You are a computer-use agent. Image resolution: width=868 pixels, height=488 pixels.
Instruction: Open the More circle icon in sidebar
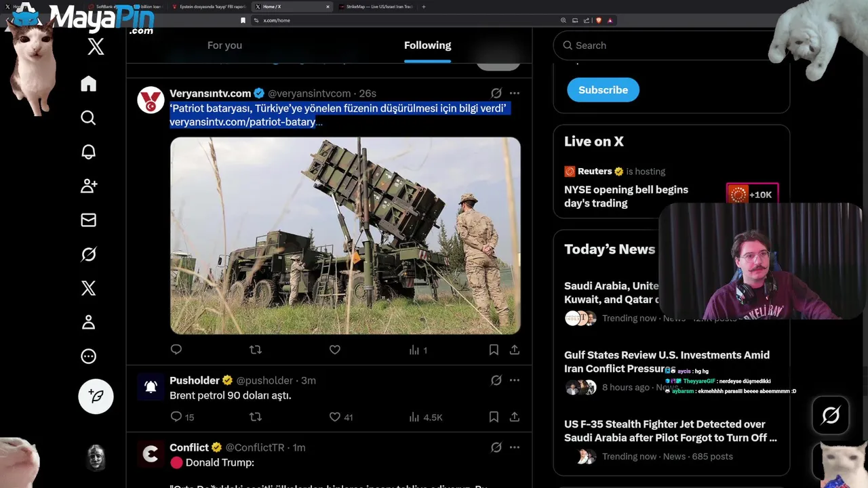click(89, 356)
